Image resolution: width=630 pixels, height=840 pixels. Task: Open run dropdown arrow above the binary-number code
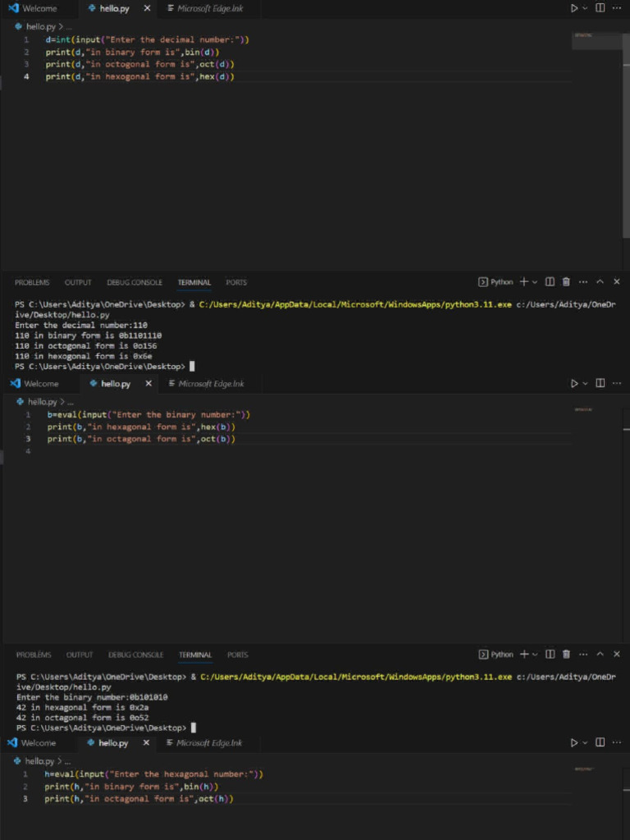point(585,384)
